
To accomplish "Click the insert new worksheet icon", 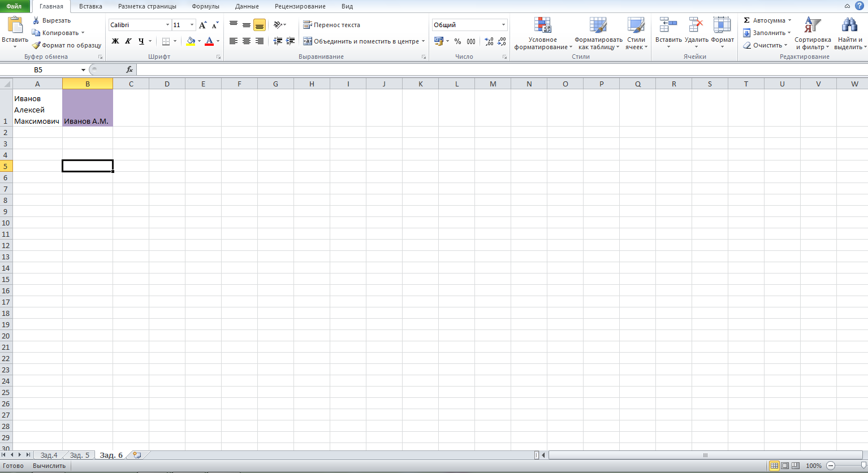I will pyautogui.click(x=137, y=455).
